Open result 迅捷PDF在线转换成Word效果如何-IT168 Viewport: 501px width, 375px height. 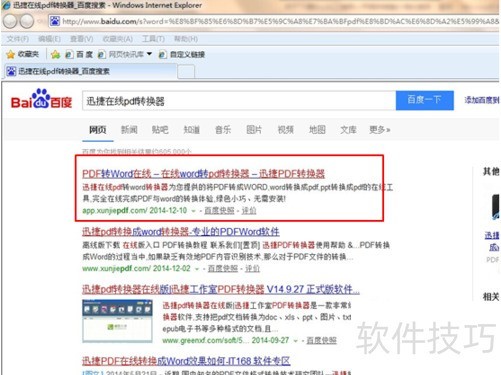point(186,361)
